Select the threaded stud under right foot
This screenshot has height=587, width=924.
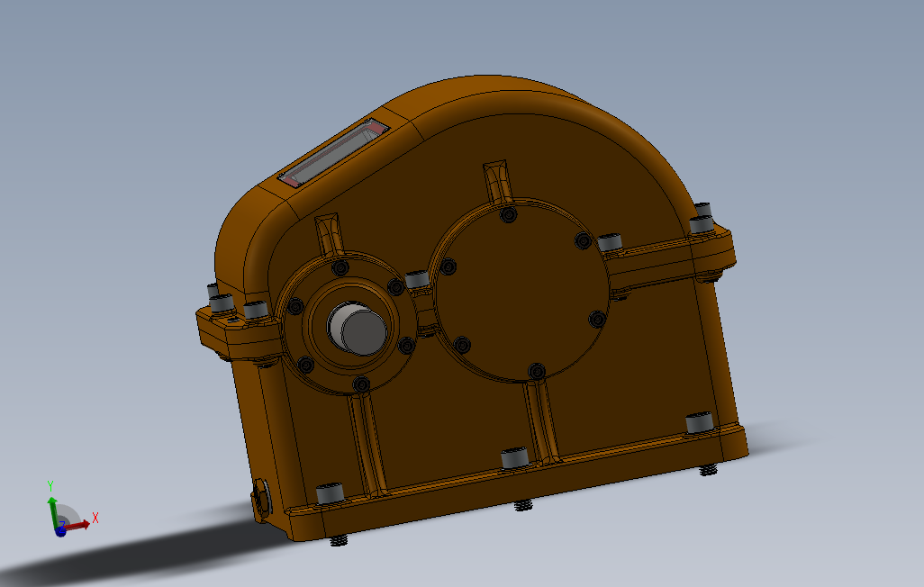[709, 470]
